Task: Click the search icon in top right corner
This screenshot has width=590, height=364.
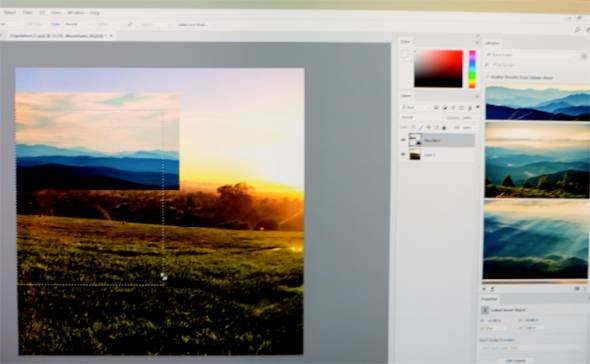Action: 577,29
